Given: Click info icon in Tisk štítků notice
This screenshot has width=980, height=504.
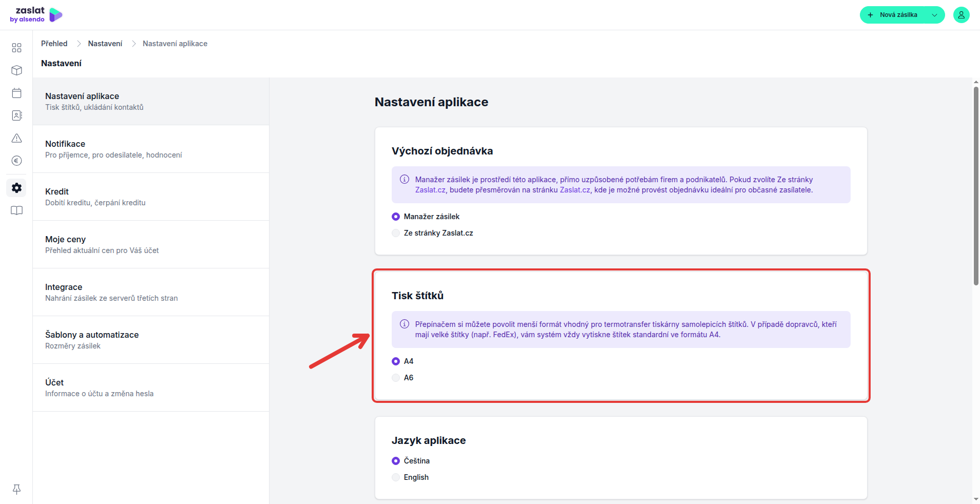Looking at the screenshot, I should (405, 324).
